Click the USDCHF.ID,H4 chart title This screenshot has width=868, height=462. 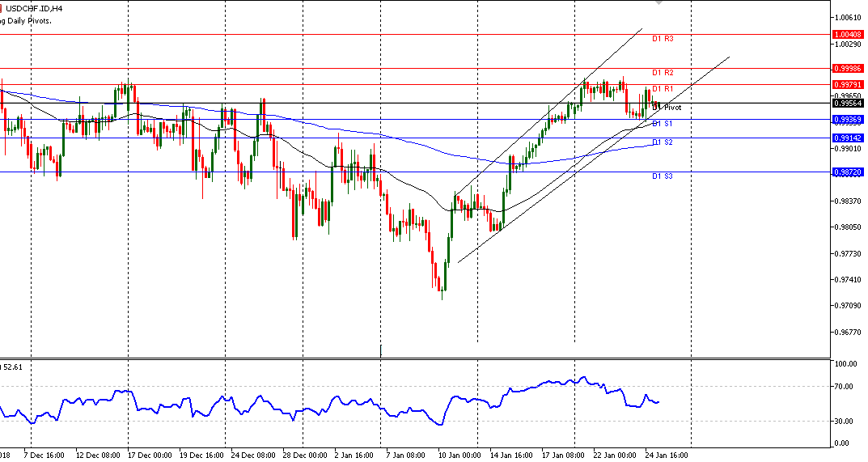pyautogui.click(x=32, y=8)
